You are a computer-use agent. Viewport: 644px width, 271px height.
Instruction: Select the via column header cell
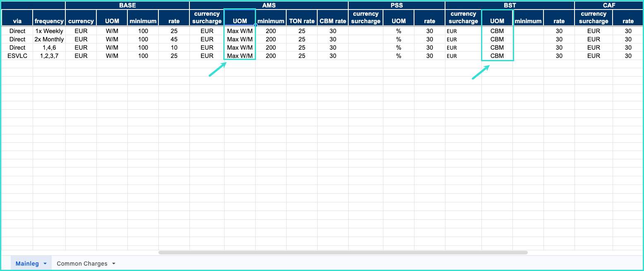point(17,21)
